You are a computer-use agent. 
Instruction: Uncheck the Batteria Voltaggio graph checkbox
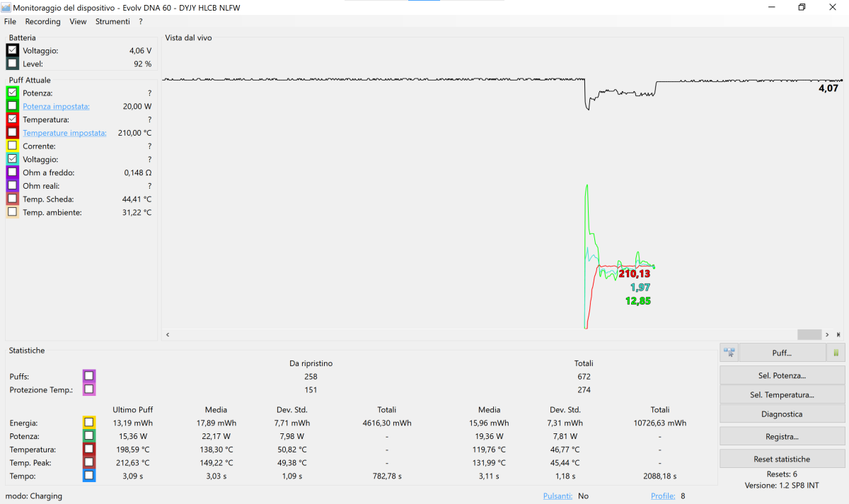click(12, 50)
